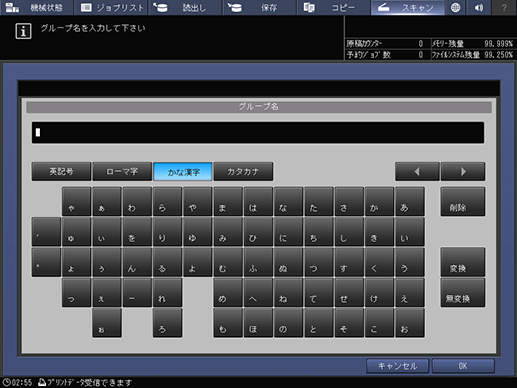517x388 pixels.
Task: Tap the わ key
Action: pyautogui.click(x=137, y=202)
